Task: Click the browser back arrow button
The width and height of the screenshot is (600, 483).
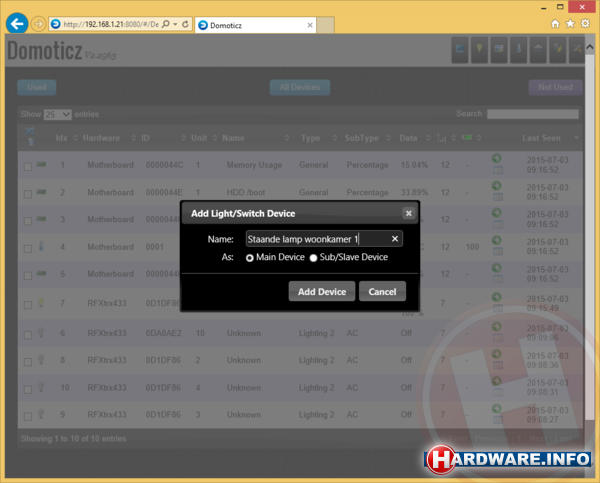Action: 17,24
